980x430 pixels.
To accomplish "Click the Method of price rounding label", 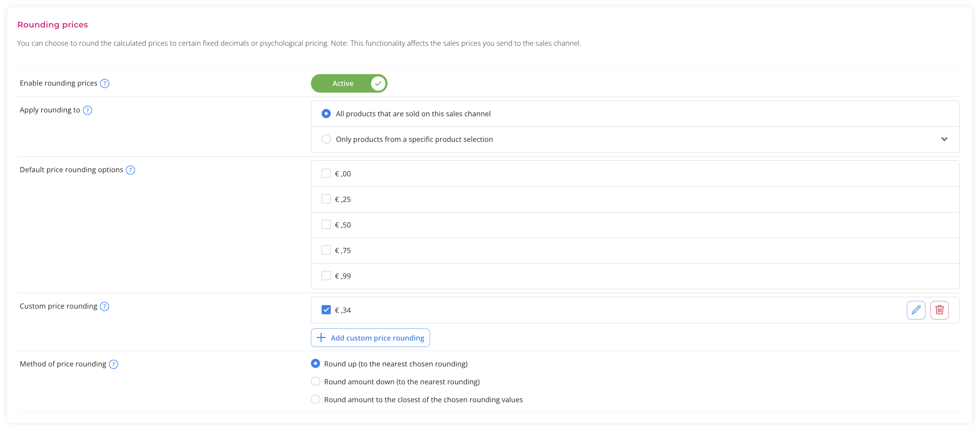I will pyautogui.click(x=63, y=364).
